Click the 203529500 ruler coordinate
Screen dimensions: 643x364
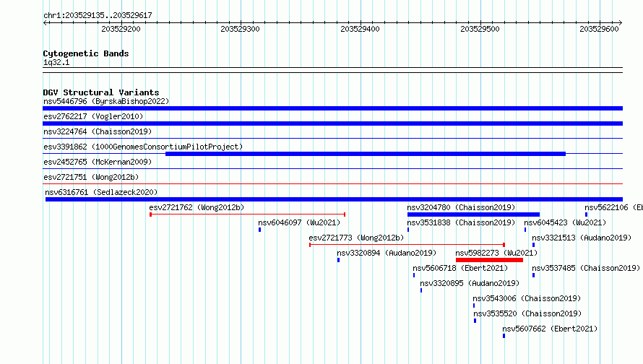(x=480, y=29)
